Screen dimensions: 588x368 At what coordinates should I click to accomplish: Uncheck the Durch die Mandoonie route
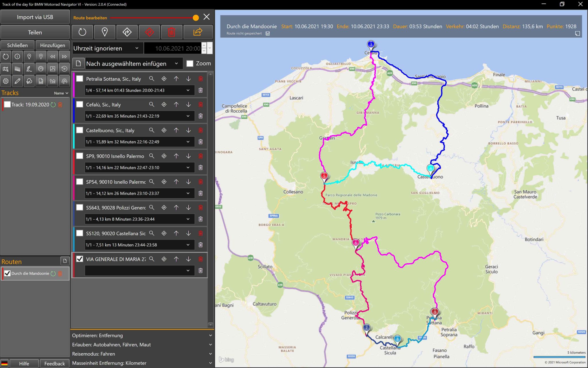coord(7,273)
